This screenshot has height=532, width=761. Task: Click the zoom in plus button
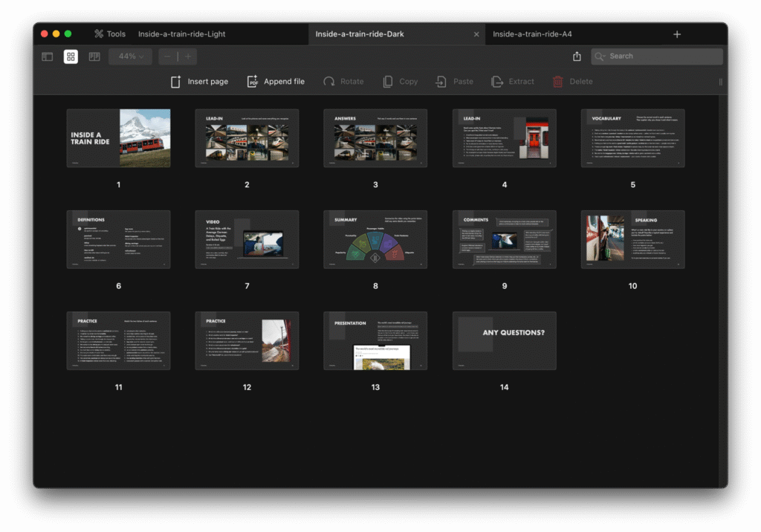(188, 56)
